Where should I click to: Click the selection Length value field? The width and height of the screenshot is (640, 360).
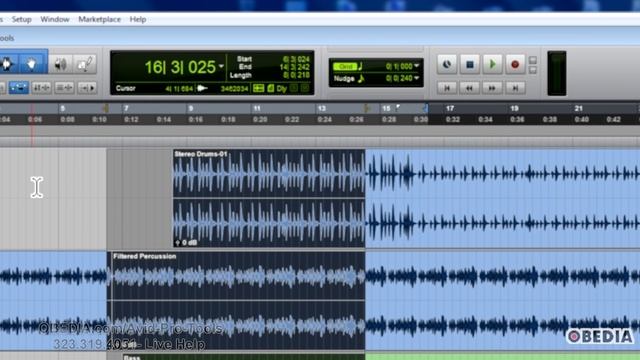pos(296,75)
